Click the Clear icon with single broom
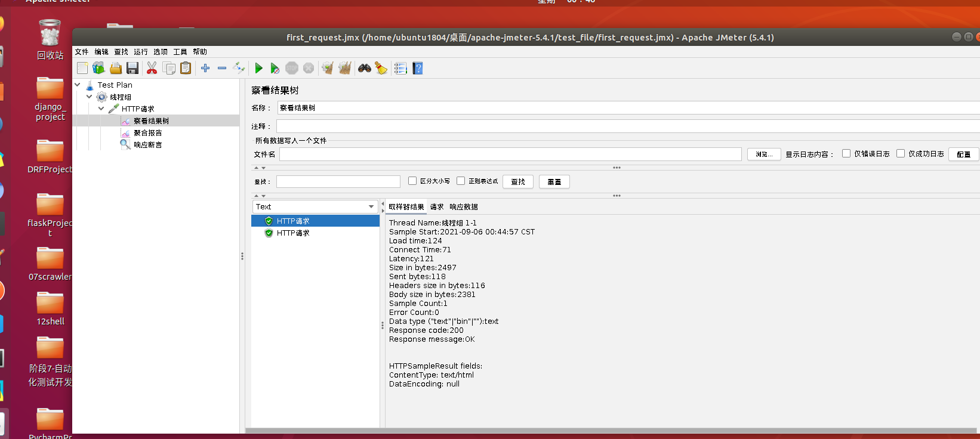 [x=327, y=68]
